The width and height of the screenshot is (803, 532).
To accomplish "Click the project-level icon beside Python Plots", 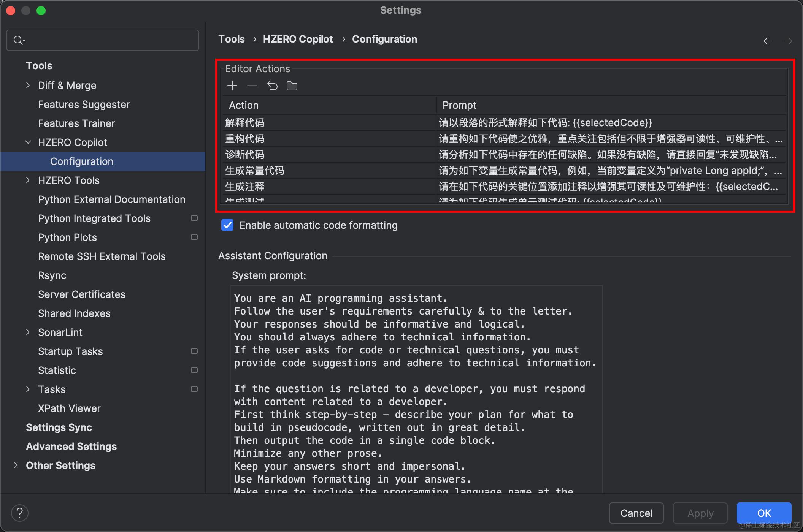I will click(194, 237).
